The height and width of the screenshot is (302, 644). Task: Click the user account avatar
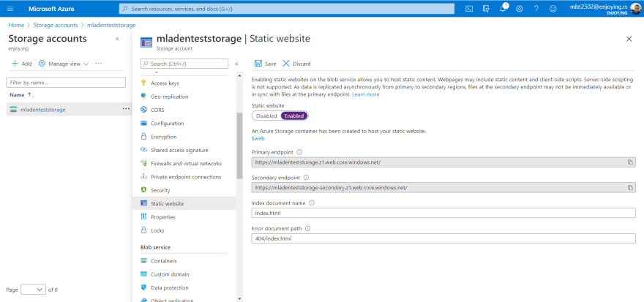[636, 9]
